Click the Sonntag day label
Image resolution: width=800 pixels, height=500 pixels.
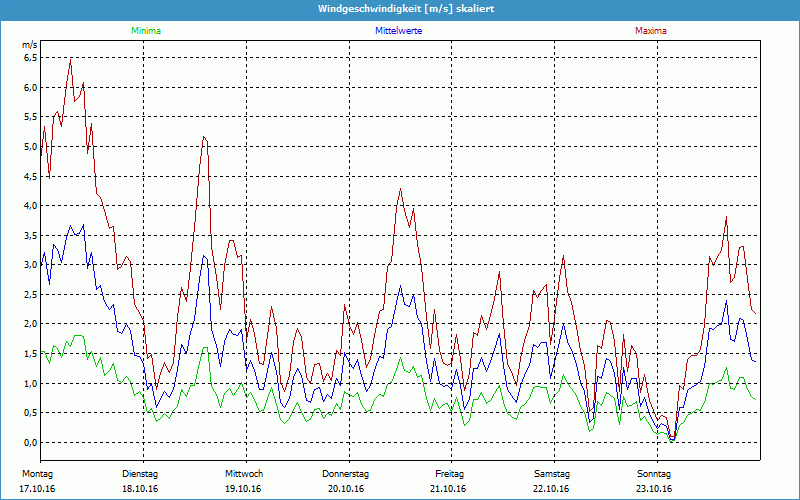[654, 474]
